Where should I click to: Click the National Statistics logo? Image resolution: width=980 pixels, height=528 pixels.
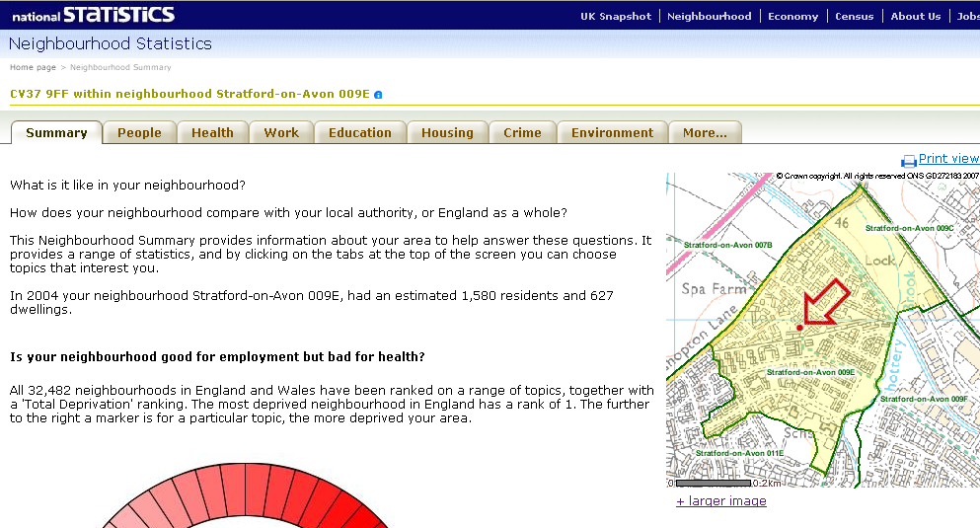pyautogui.click(x=93, y=15)
